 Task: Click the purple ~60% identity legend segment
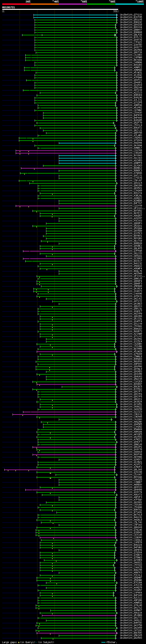point(73,4)
